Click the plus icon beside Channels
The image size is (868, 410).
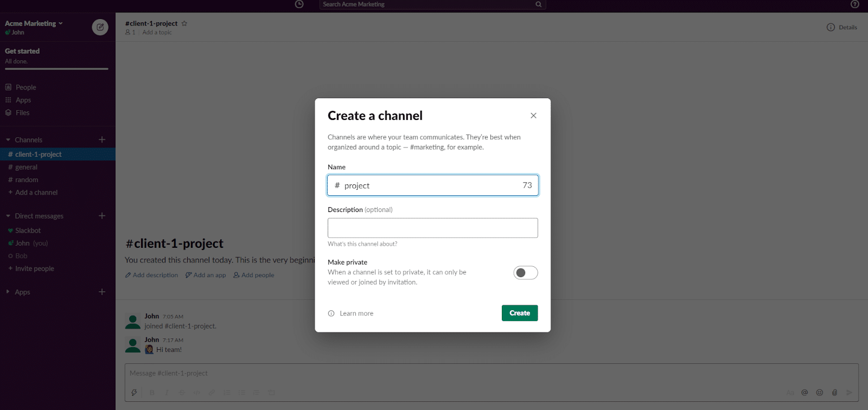[x=102, y=139]
